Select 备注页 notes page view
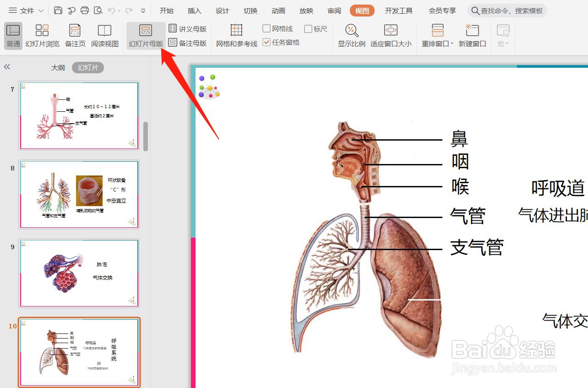 pos(75,36)
